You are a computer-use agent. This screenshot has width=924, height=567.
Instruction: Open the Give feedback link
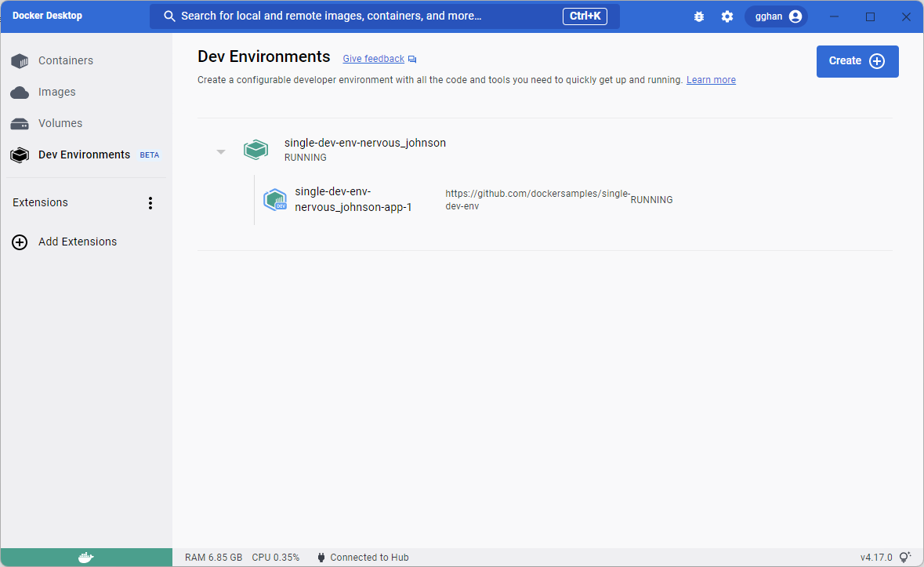(x=374, y=59)
